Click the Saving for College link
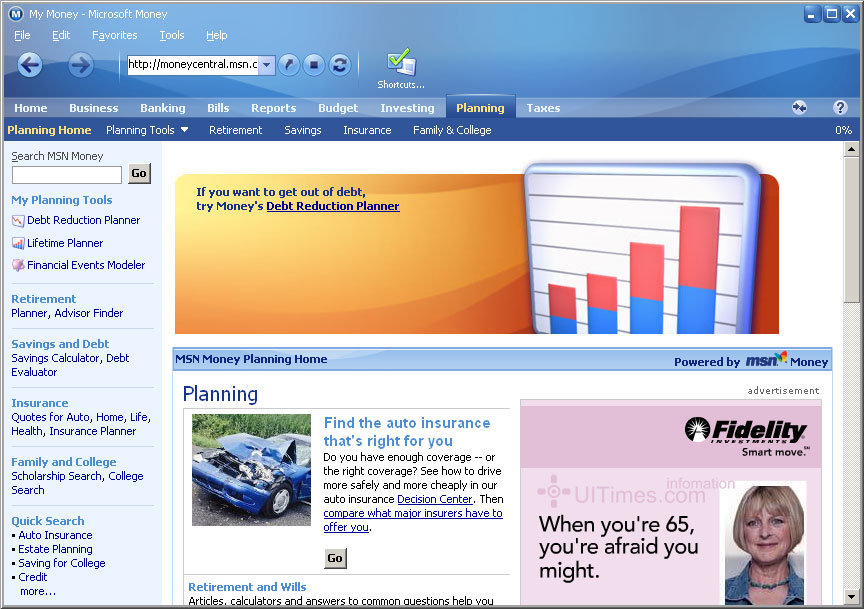Image resolution: width=864 pixels, height=609 pixels. (x=62, y=563)
